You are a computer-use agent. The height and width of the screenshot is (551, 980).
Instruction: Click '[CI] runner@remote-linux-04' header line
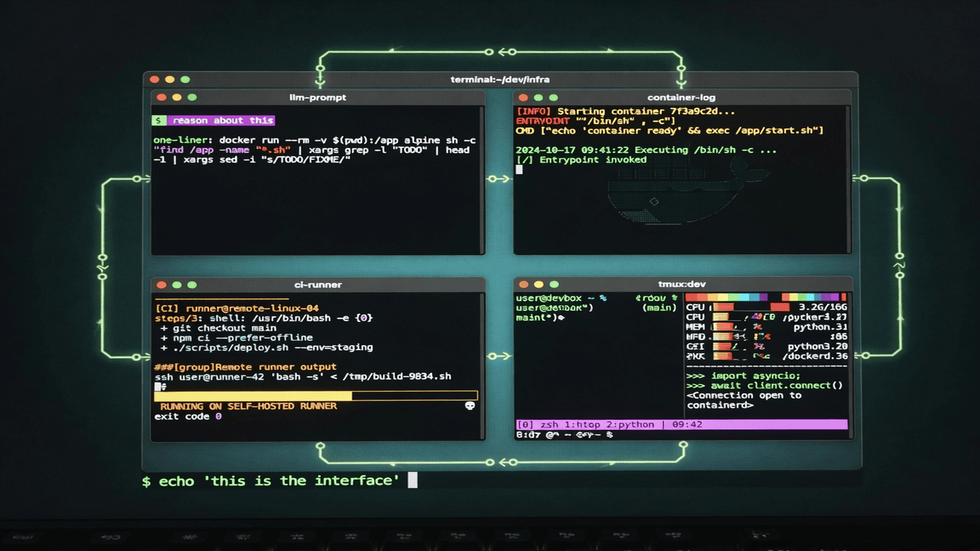[237, 309]
